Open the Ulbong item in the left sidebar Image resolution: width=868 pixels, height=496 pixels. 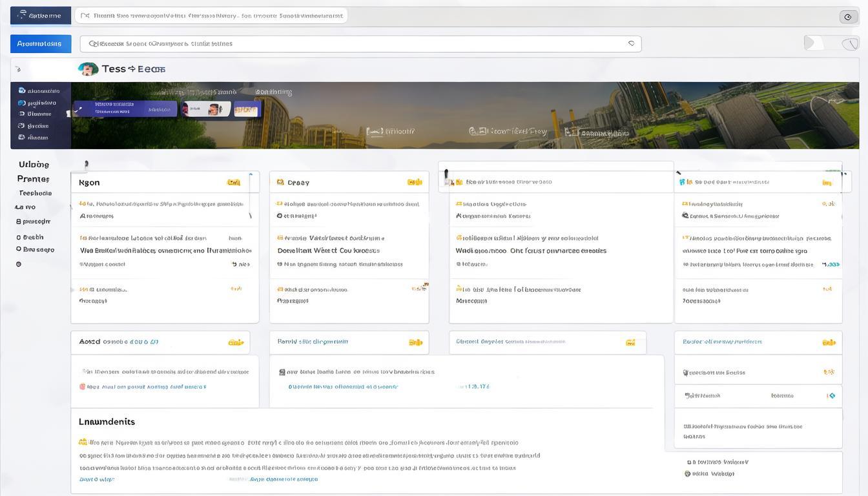click(34, 165)
